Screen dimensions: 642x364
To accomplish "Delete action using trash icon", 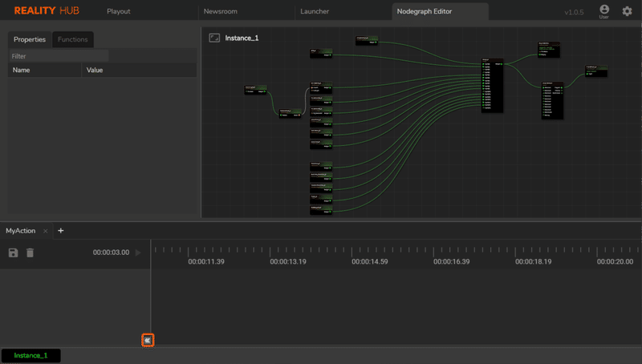I will click(30, 253).
